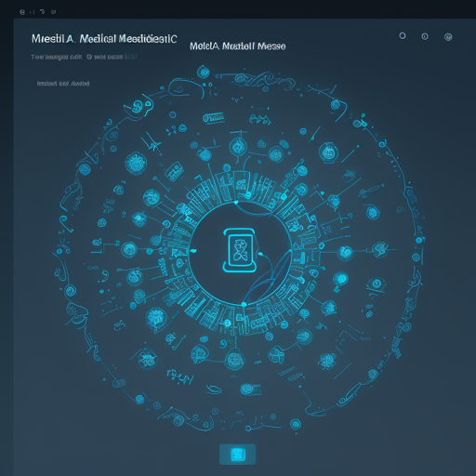Select the bright node on the hub's right spoke
The image size is (476, 476).
point(344,253)
